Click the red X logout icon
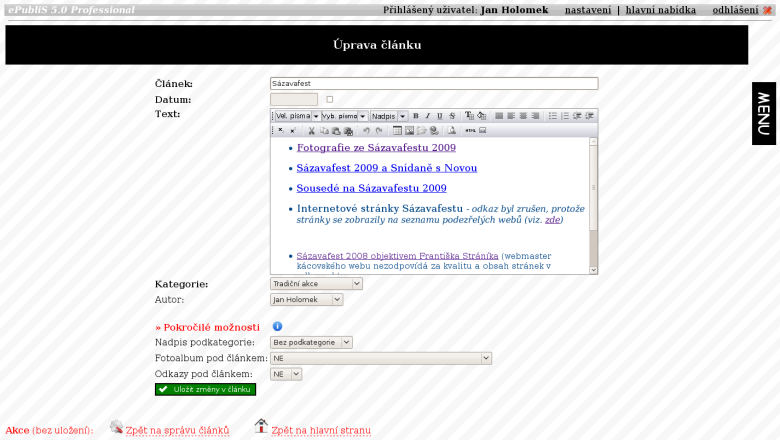 pyautogui.click(x=768, y=10)
